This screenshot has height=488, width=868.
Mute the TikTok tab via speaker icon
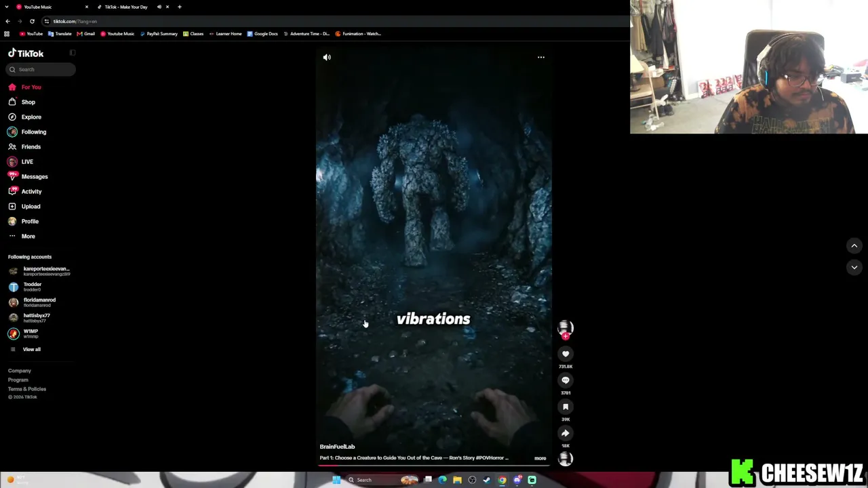[x=159, y=7]
